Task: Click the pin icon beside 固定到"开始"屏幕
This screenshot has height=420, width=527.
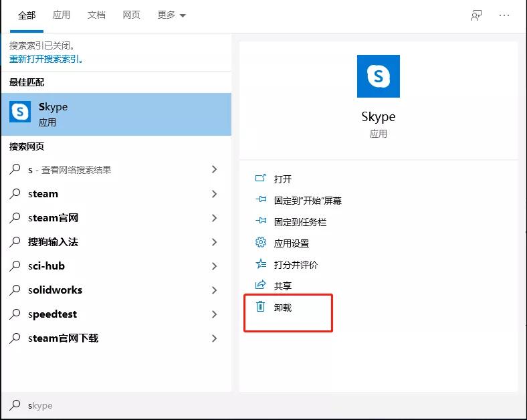Action: (260, 199)
